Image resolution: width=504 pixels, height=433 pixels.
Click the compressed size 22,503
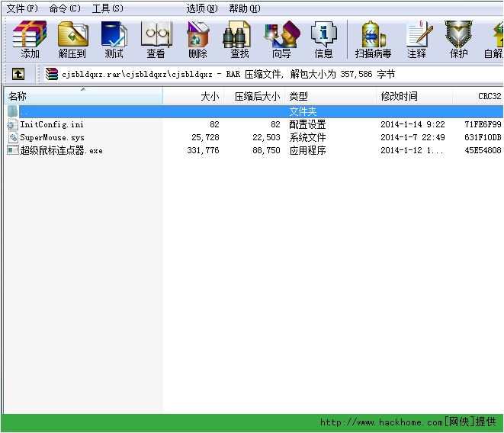tap(266, 137)
